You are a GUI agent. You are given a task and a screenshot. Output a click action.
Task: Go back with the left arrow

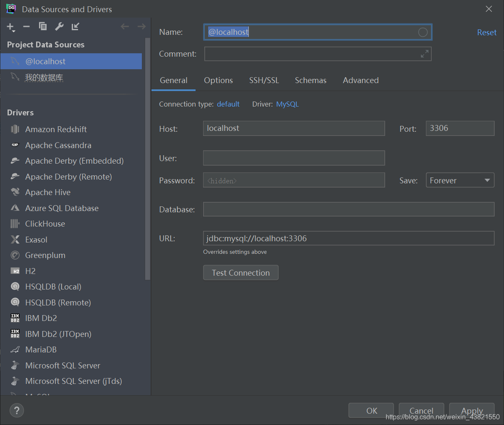click(x=125, y=26)
